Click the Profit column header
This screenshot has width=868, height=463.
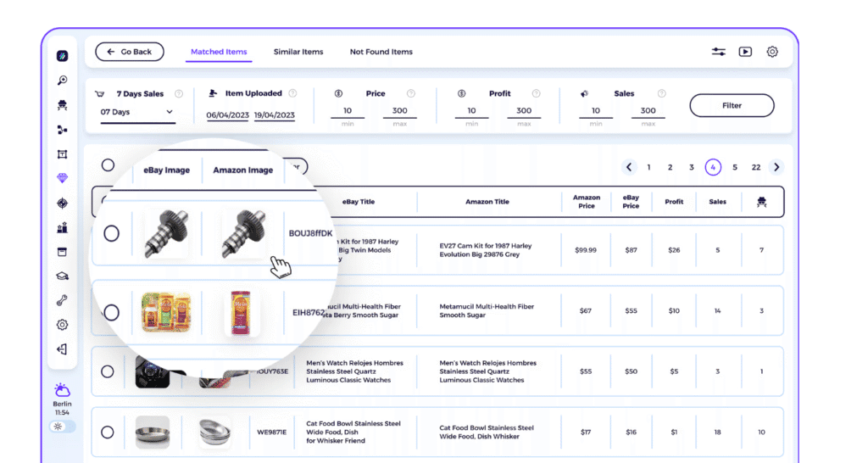[674, 202]
